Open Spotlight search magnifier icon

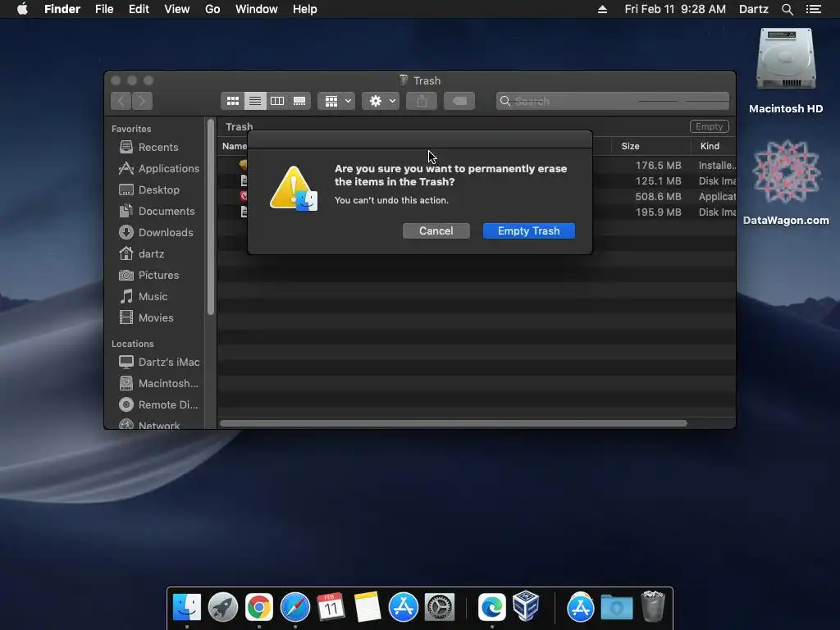tap(787, 9)
